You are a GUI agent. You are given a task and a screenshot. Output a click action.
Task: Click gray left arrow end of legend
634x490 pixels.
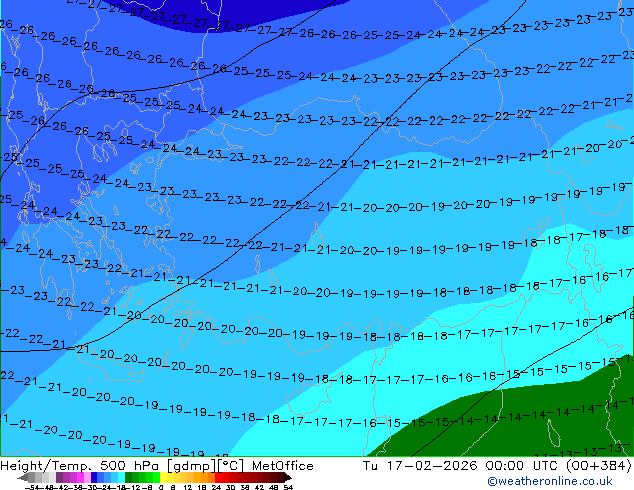23,477
